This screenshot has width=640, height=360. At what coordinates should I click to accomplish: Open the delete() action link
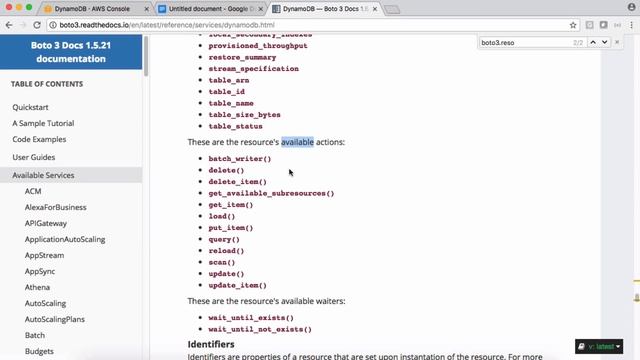(x=226, y=170)
